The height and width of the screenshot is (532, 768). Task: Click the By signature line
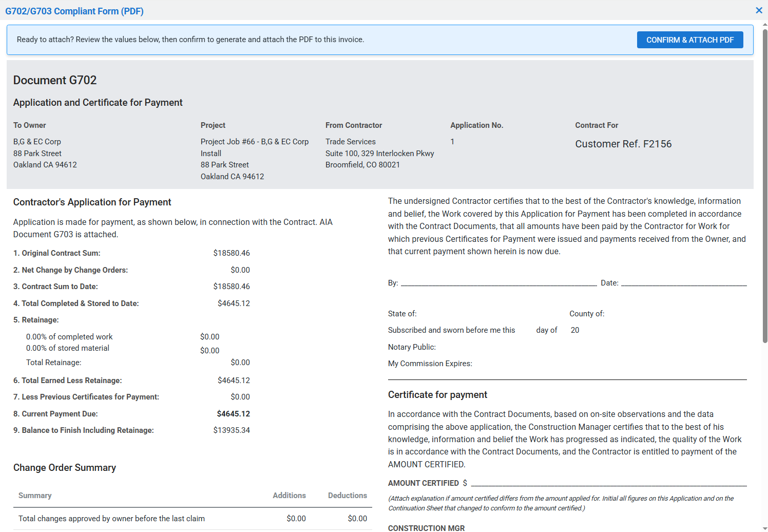pos(498,283)
